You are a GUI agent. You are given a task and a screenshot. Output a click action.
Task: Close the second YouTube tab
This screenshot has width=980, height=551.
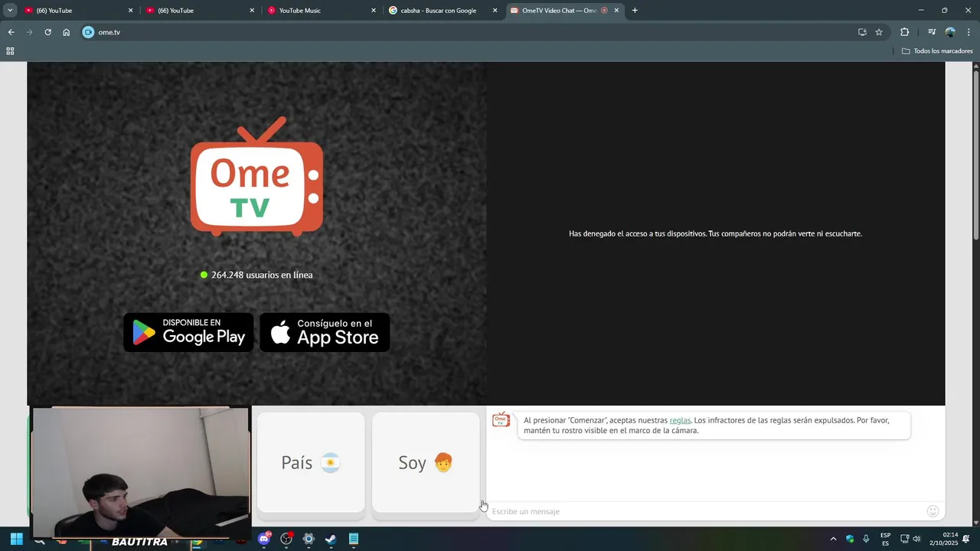[252, 11]
